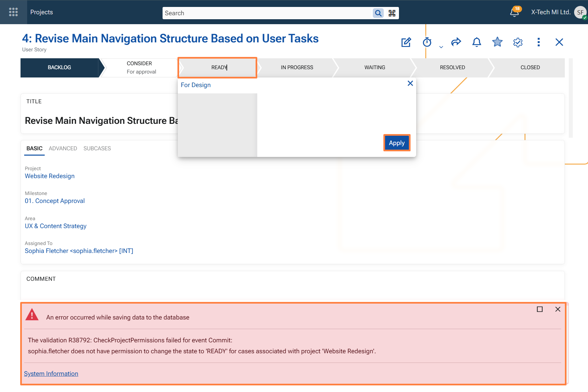Select the CLOSED workflow state
The width and height of the screenshot is (588, 392).
tap(530, 68)
